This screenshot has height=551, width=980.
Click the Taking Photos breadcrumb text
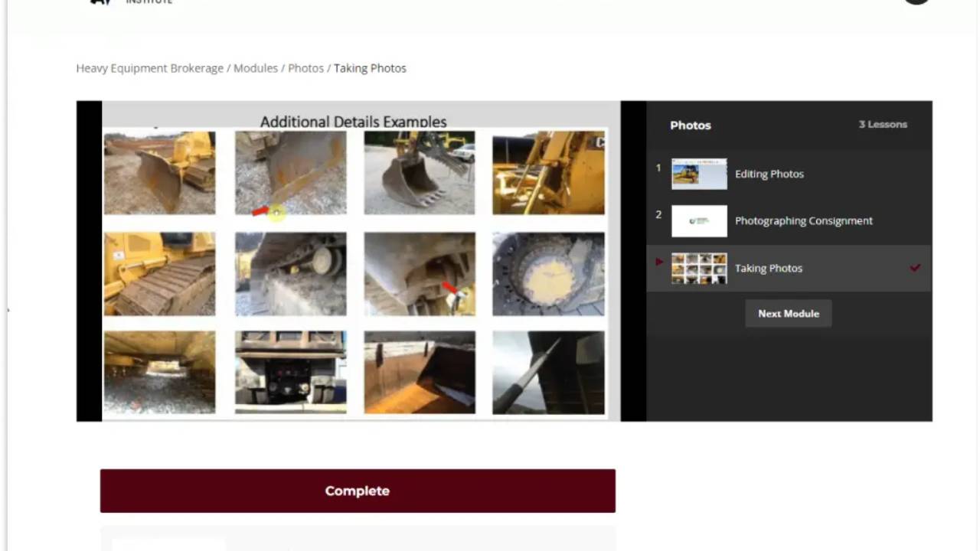click(x=370, y=68)
